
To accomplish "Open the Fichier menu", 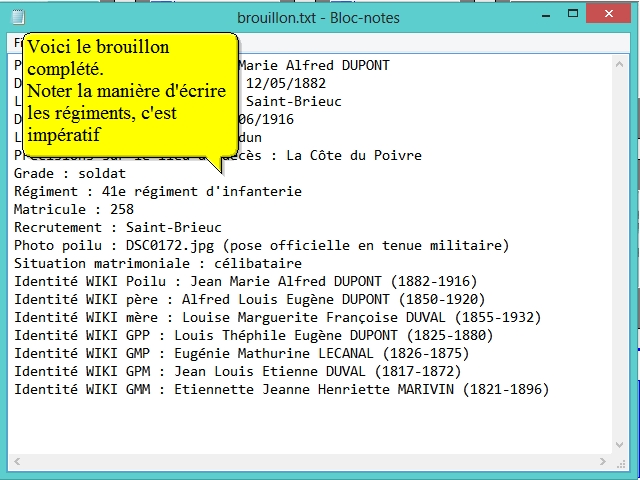I will pos(17,43).
